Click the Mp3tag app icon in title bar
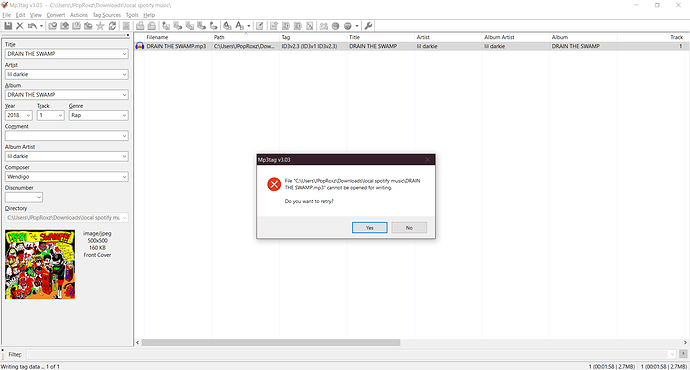 [5, 5]
